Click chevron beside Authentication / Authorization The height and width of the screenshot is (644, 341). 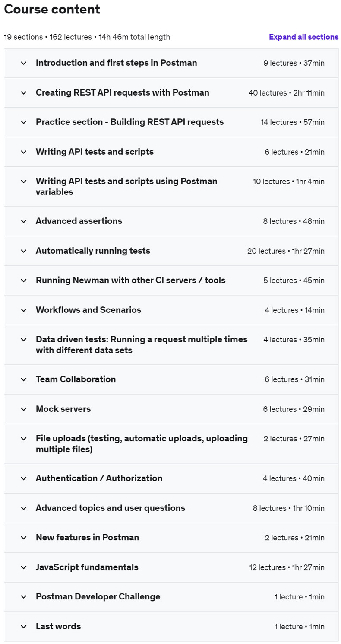[x=24, y=478]
